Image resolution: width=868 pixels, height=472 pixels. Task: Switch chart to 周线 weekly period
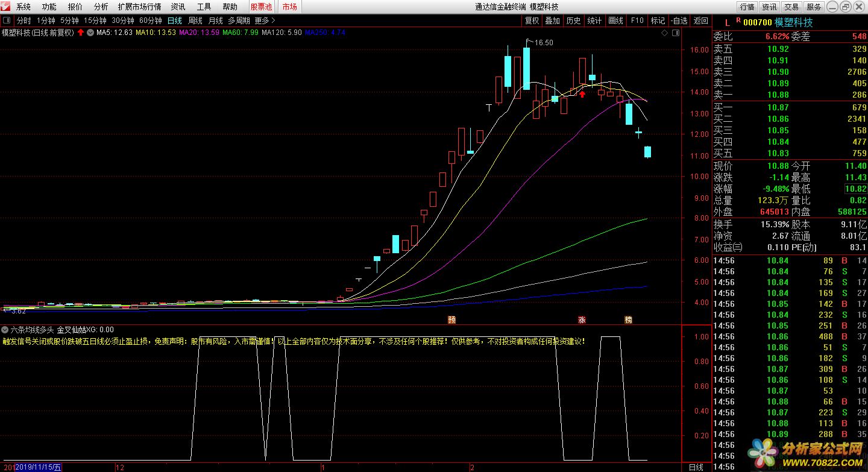coord(195,20)
